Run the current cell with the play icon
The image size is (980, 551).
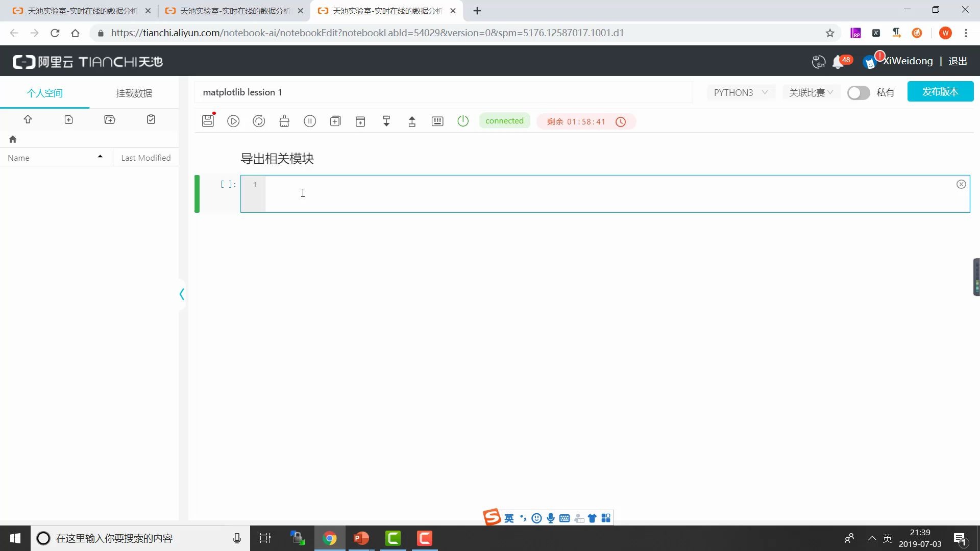click(233, 121)
